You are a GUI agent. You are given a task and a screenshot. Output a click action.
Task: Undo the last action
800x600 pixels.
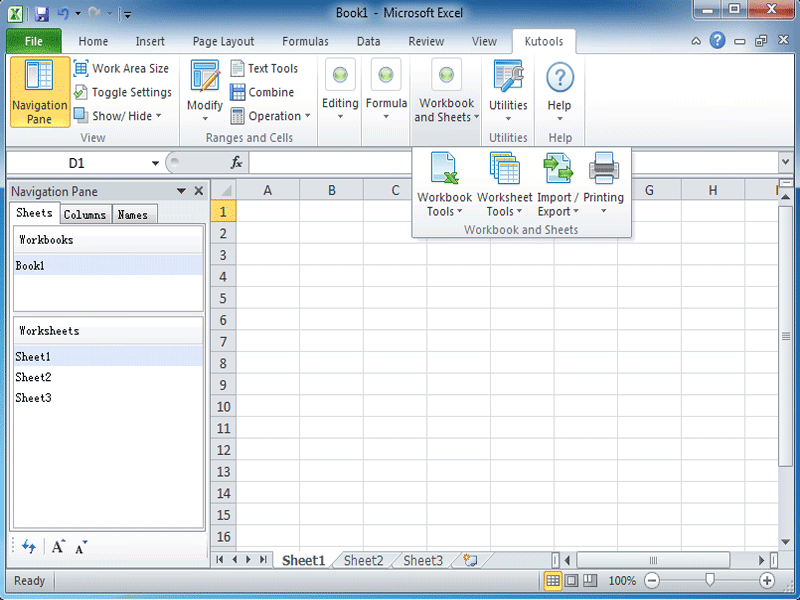(64, 14)
